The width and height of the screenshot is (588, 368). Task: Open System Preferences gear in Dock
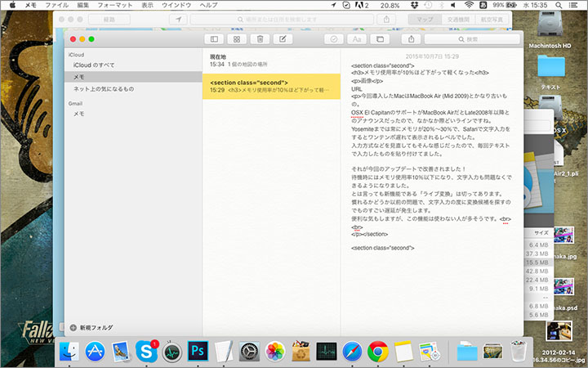point(249,352)
